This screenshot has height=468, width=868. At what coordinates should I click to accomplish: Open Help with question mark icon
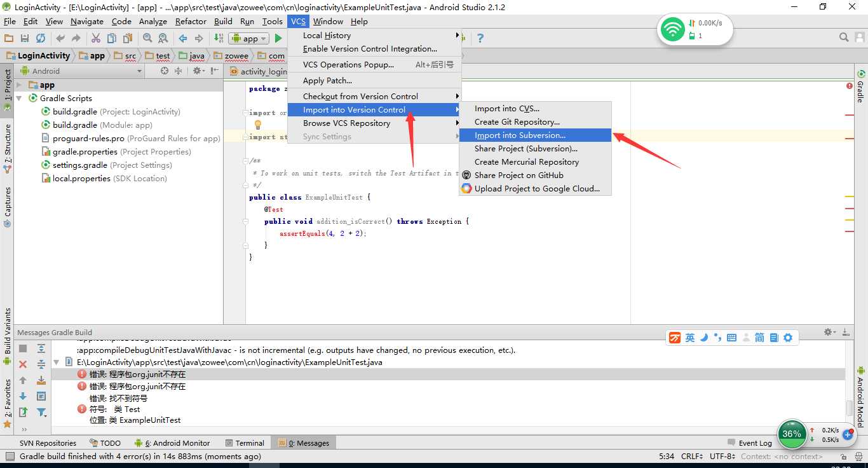[x=480, y=39]
